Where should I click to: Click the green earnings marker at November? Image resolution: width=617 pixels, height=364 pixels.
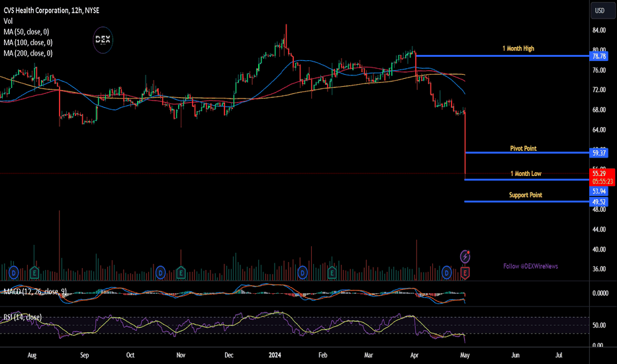(181, 272)
